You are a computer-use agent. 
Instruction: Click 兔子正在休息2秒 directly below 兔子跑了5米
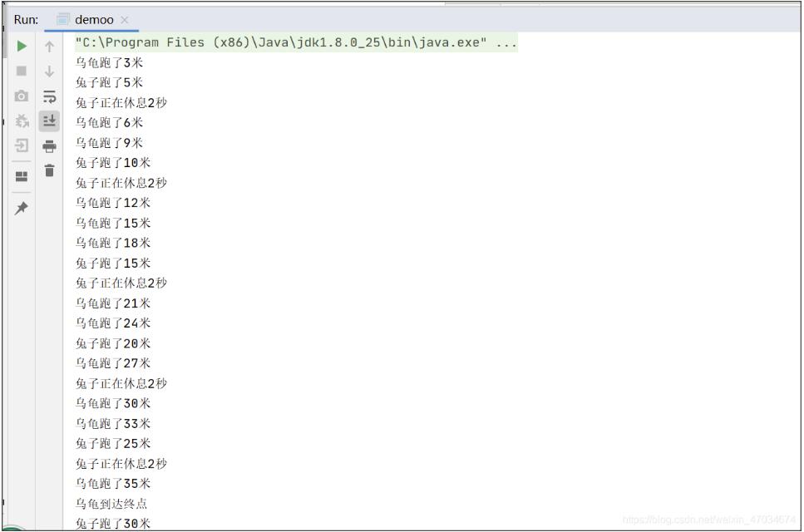tap(121, 102)
